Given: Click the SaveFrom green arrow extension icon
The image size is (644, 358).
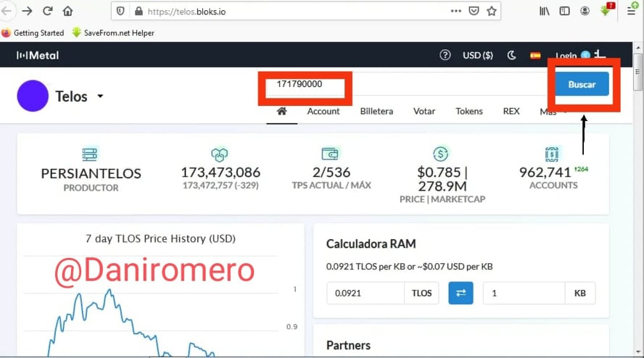Looking at the screenshot, I should click(x=606, y=10).
